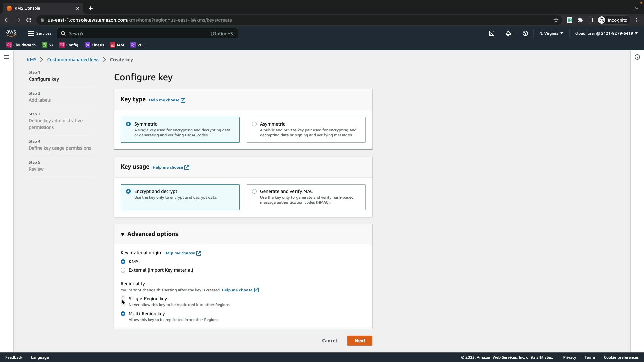
Task: Open AWS CloudShell icon
Action: pyautogui.click(x=491, y=33)
